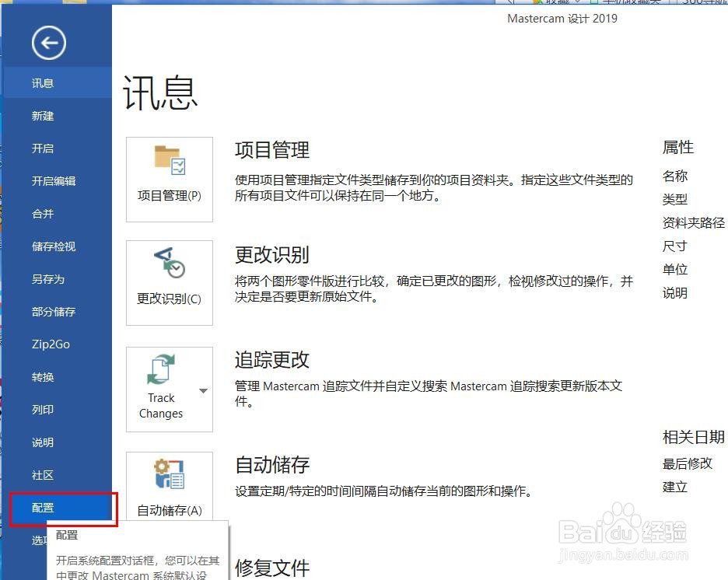Click the 追踪更改 heading text
Viewport: 728px width, 580px height.
272,360
